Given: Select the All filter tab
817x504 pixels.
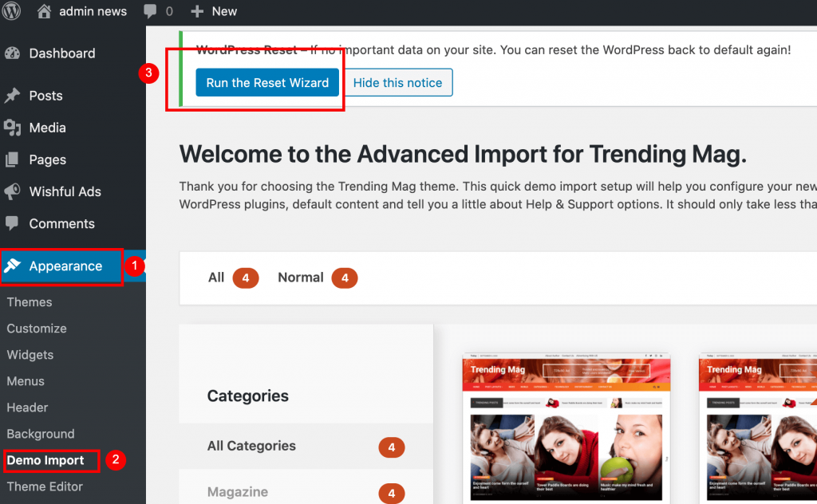Looking at the screenshot, I should pos(233,278).
